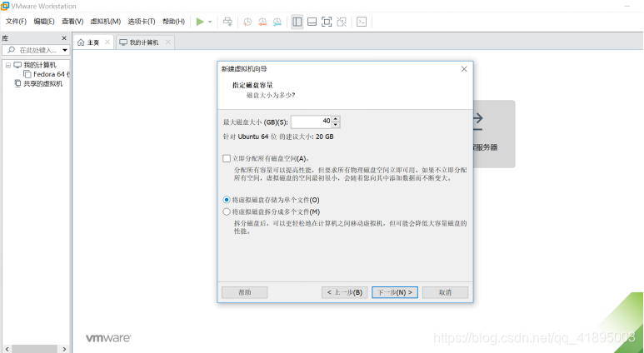Select 我的计算机 in the library tree
This screenshot has width=644, height=353.
39,65
